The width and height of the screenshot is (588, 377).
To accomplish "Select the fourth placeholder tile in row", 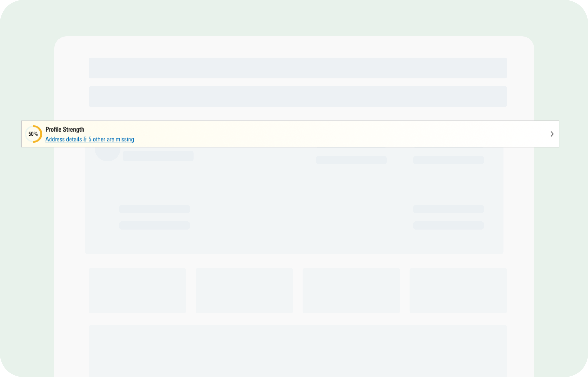I will [x=458, y=290].
